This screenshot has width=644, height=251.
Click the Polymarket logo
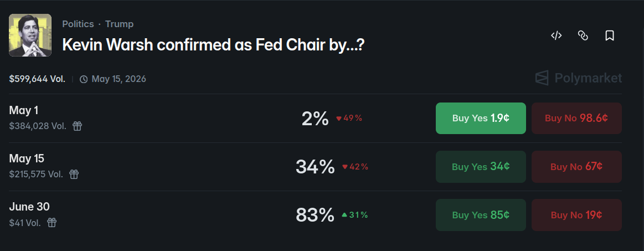pyautogui.click(x=578, y=78)
